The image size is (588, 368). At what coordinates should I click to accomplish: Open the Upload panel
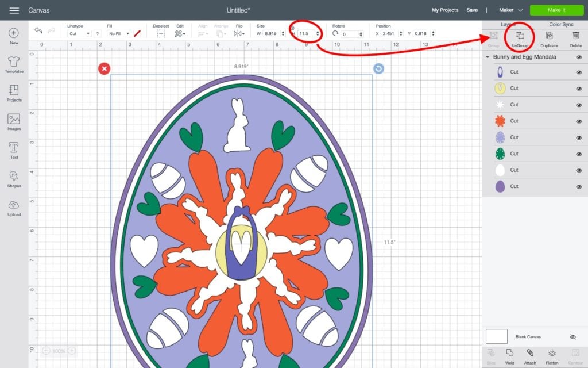click(x=14, y=208)
